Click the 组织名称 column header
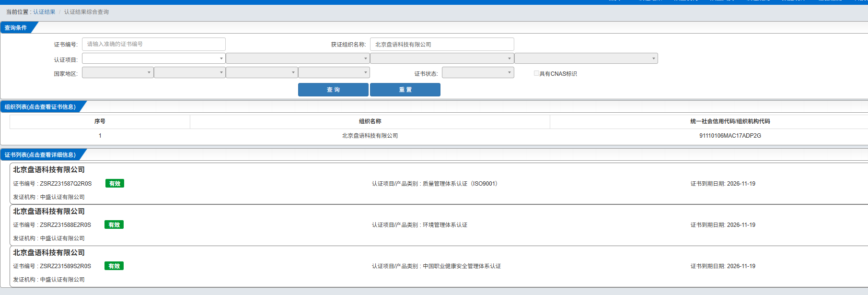 [x=370, y=121]
